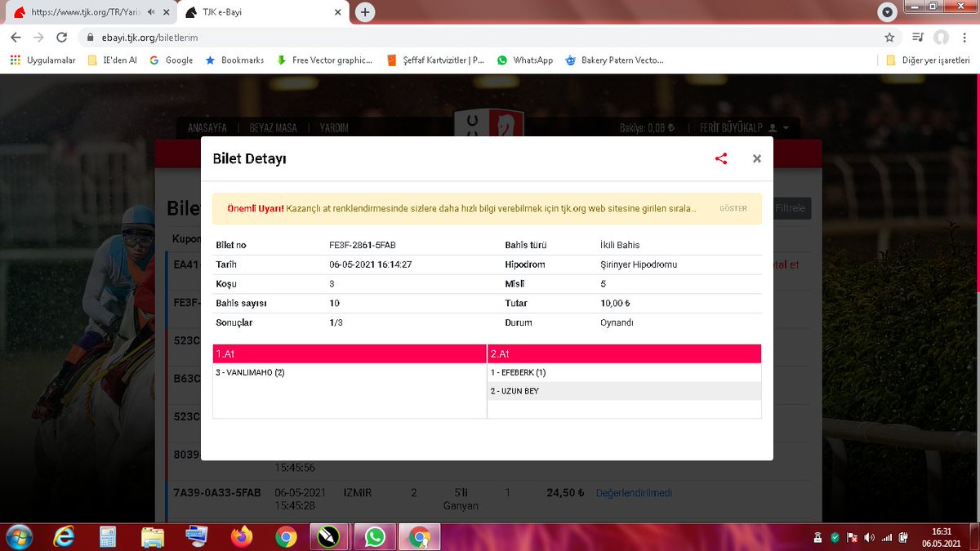Click the YARDIM menu item

[334, 128]
